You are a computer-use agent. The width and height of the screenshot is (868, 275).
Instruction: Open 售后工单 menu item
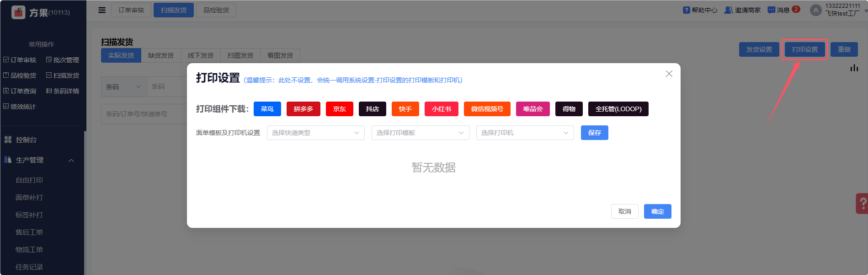[29, 232]
